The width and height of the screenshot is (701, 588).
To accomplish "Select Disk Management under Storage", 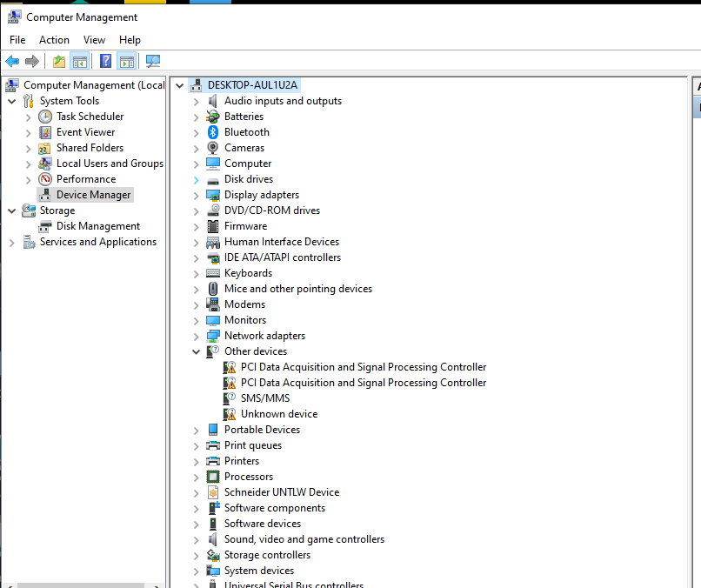I will pos(98,226).
